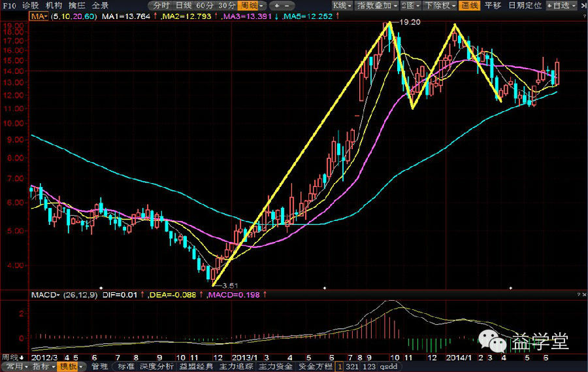588x372 pixels.
Task: Open the +自选 watchlist dropdown
Action: point(561,5)
